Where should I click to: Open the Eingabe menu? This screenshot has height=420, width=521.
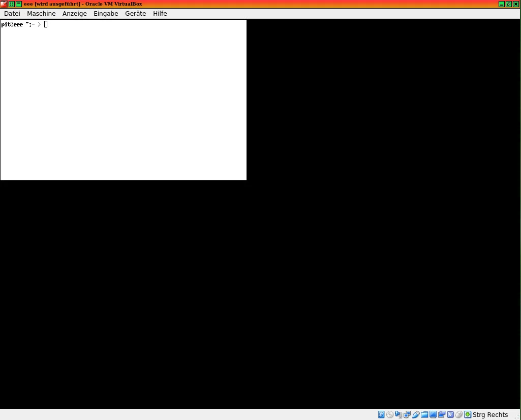[106, 14]
